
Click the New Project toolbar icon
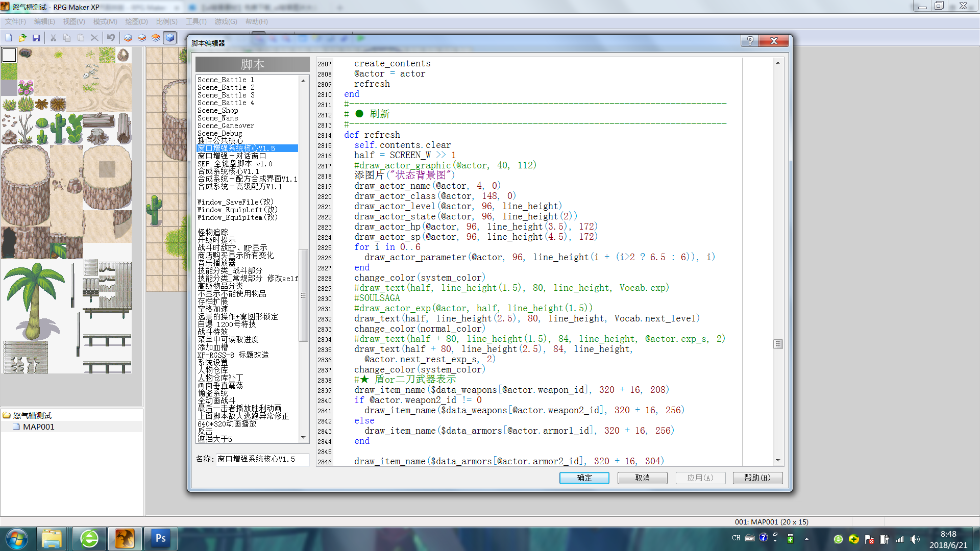click(9, 38)
